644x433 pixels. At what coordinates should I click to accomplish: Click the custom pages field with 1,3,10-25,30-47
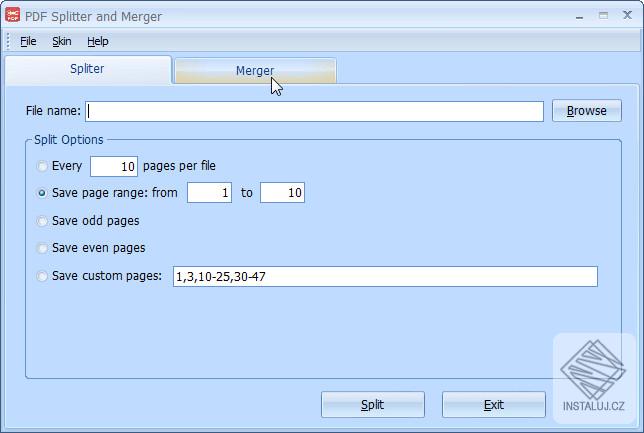point(385,276)
